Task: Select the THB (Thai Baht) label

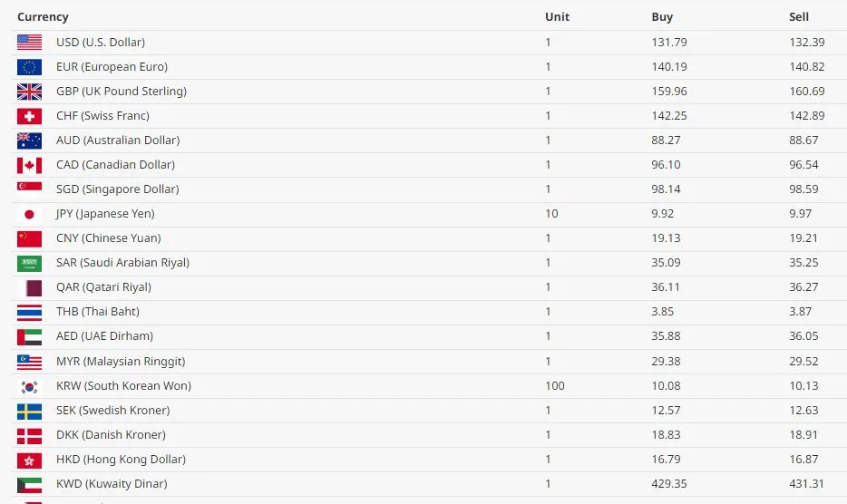Action: (x=98, y=311)
